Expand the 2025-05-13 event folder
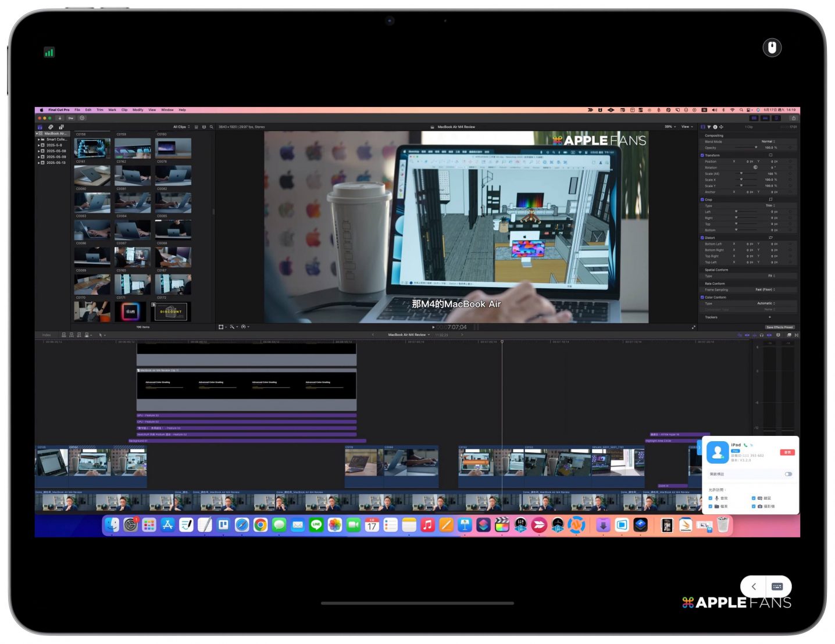 39,163
